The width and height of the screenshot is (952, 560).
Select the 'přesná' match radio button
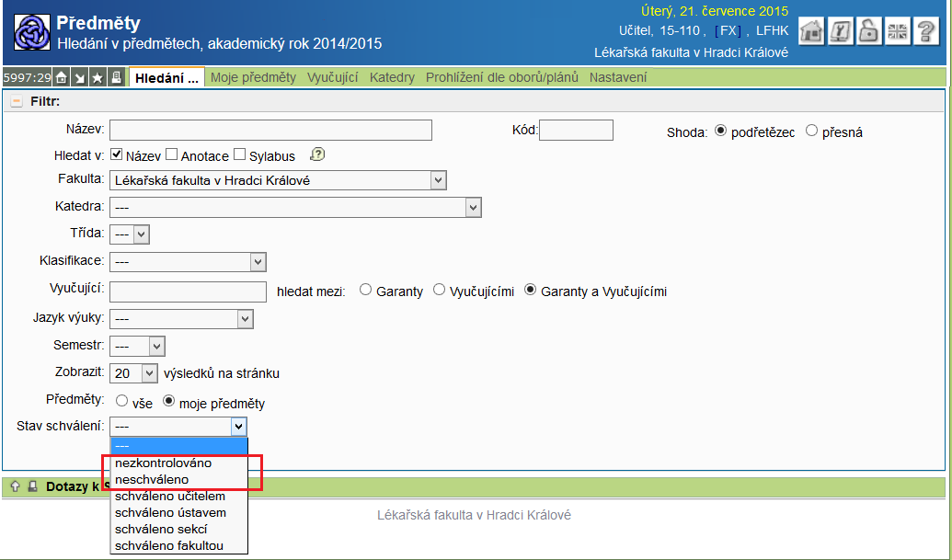click(811, 131)
